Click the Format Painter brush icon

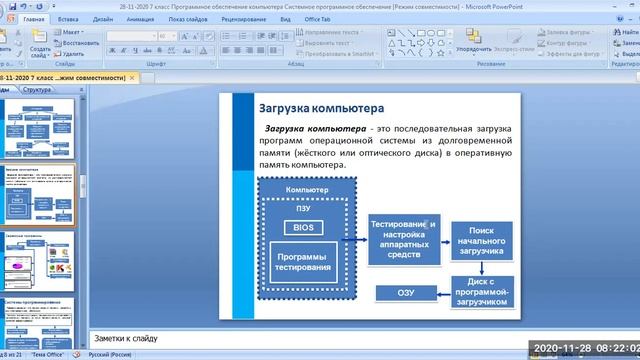[19, 53]
